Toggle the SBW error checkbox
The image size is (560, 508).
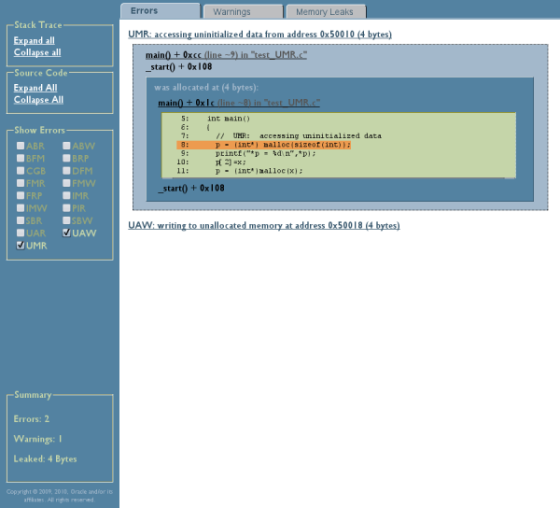66,220
